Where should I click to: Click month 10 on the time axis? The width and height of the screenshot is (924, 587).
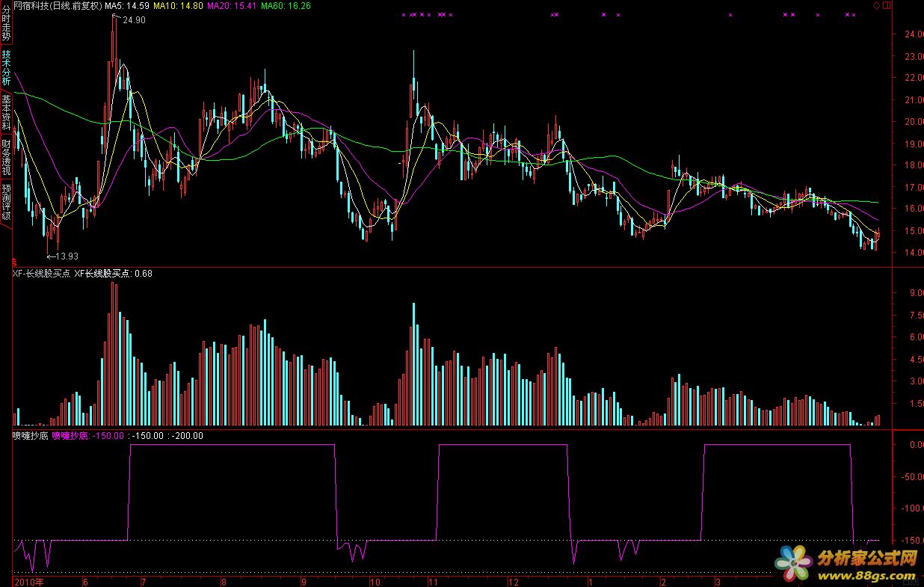point(375,581)
